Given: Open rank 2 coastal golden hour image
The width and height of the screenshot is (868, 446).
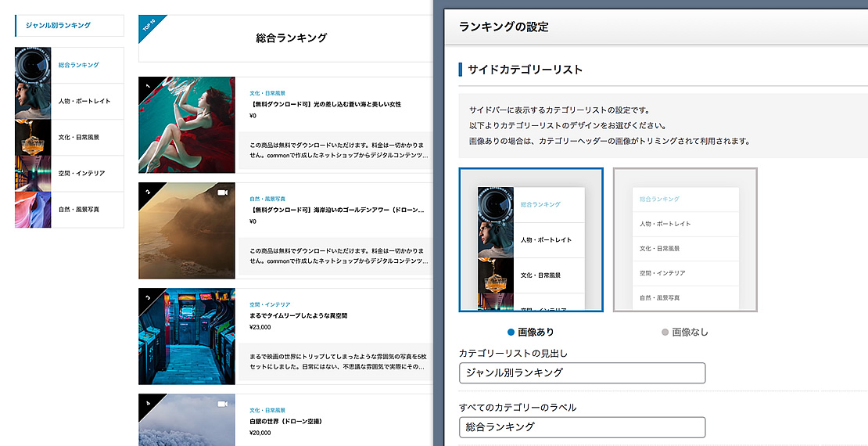Looking at the screenshot, I should pos(187,231).
